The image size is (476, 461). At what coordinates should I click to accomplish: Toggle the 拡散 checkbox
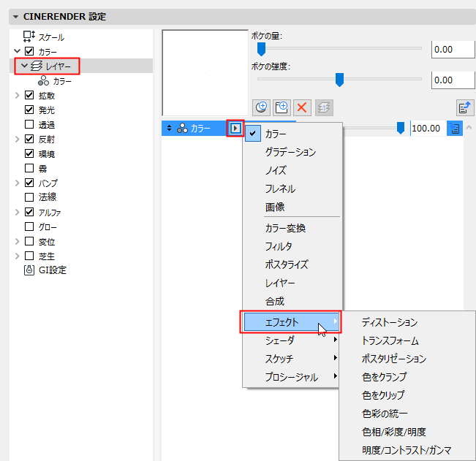point(29,95)
